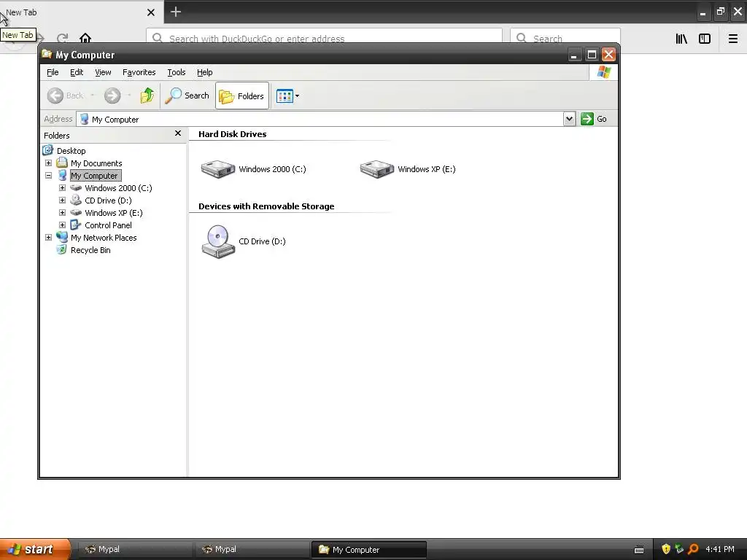This screenshot has height=560, width=747.
Task: Click the DuckDuckGo address bar in browser
Action: point(325,39)
